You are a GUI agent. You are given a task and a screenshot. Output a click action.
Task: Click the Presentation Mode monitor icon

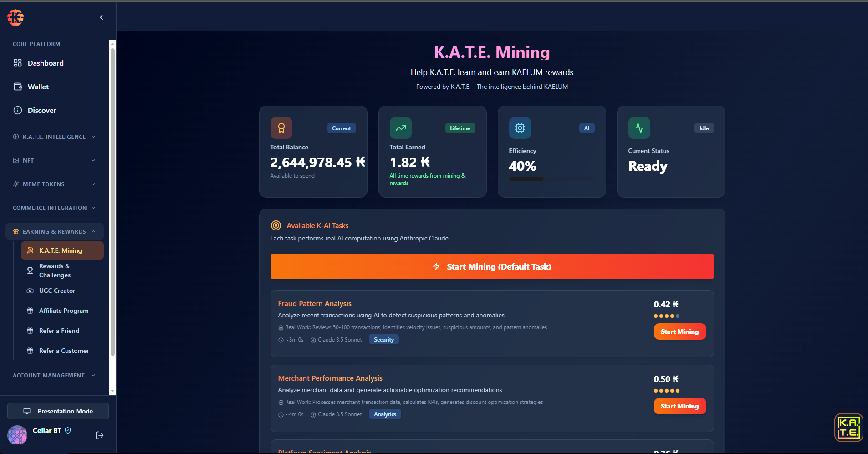[x=27, y=411]
